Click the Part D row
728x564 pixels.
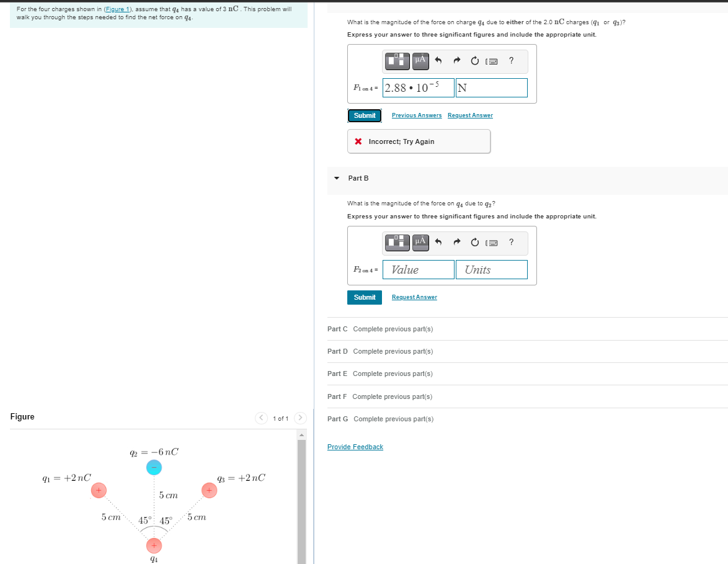528,351
